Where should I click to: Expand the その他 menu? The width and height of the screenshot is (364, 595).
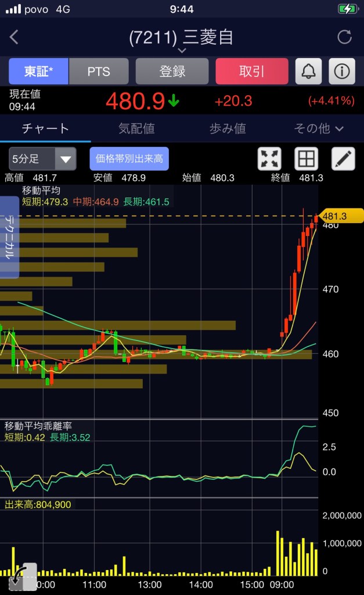click(x=319, y=128)
